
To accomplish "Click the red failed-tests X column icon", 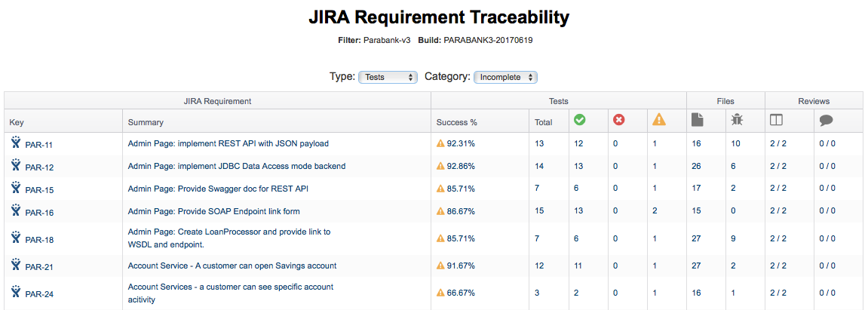I will point(619,120).
